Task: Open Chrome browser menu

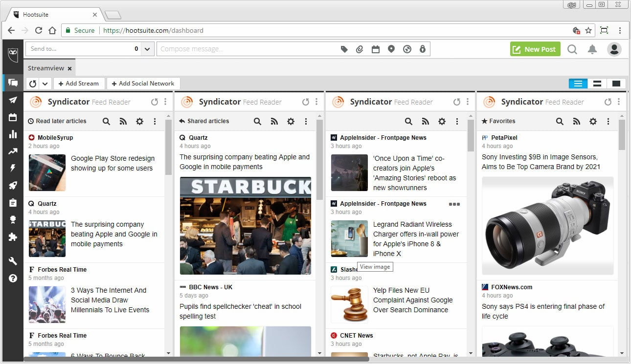Action: click(x=620, y=30)
